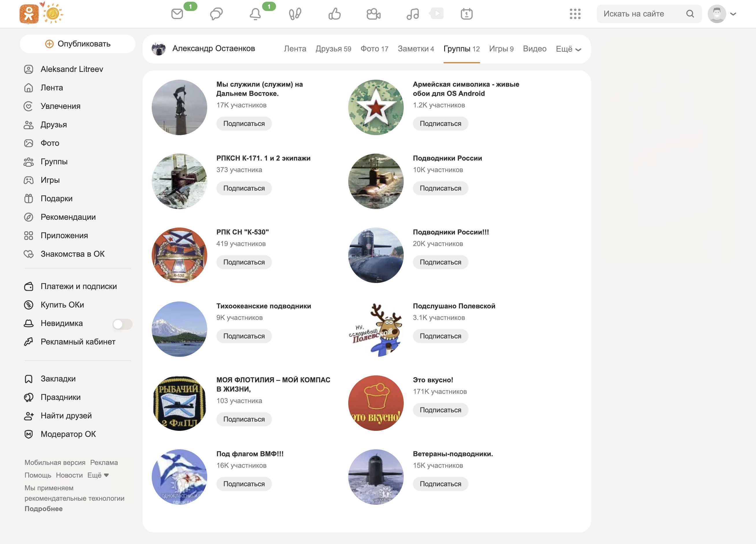
Task: Open the music note icon
Action: tap(413, 14)
